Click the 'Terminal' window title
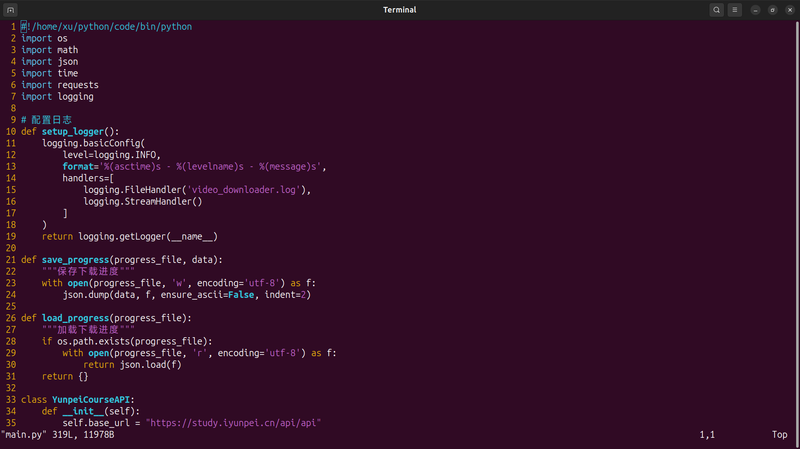800x449 pixels. [399, 10]
